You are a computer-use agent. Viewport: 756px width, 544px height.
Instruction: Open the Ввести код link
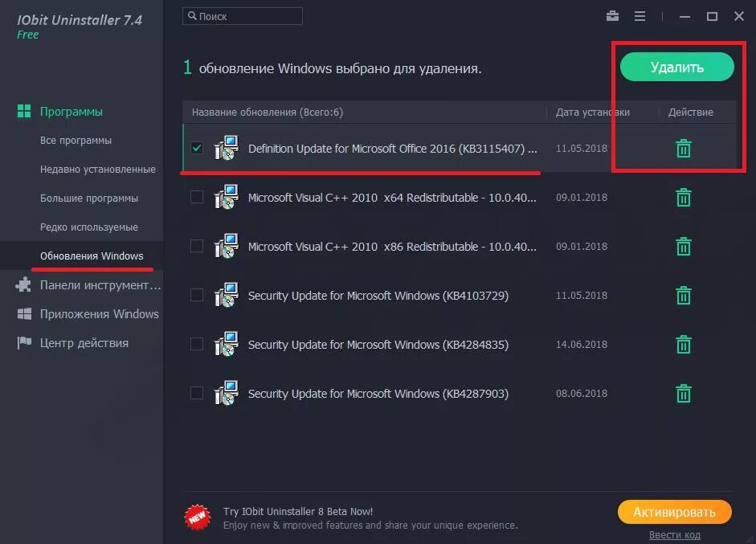pos(675,535)
